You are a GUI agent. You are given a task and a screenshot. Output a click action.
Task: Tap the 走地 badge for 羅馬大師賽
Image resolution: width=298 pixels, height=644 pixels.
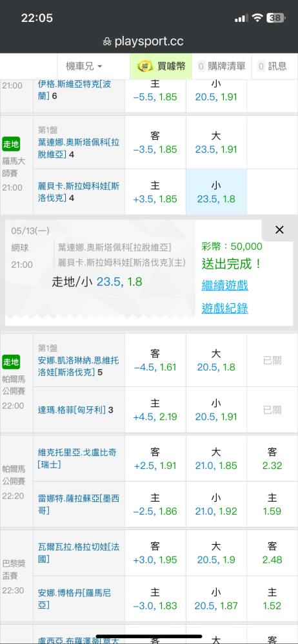click(x=11, y=144)
